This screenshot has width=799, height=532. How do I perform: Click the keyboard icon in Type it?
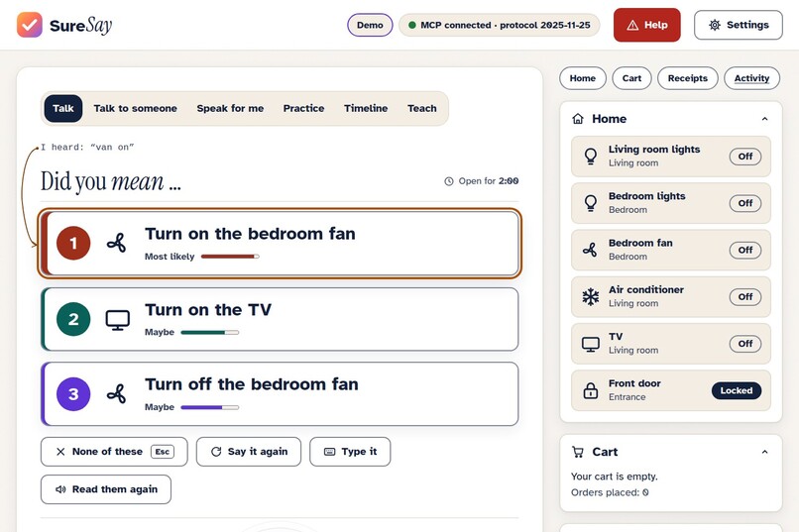(330, 452)
